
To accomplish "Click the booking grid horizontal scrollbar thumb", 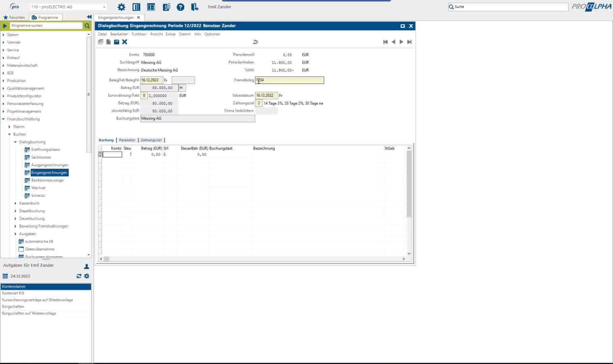I will point(107,259).
